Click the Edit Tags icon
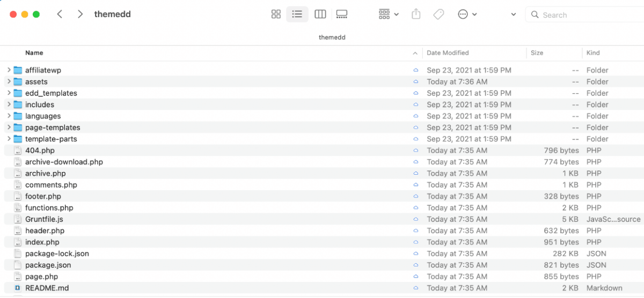This screenshot has height=298, width=644. pyautogui.click(x=438, y=14)
